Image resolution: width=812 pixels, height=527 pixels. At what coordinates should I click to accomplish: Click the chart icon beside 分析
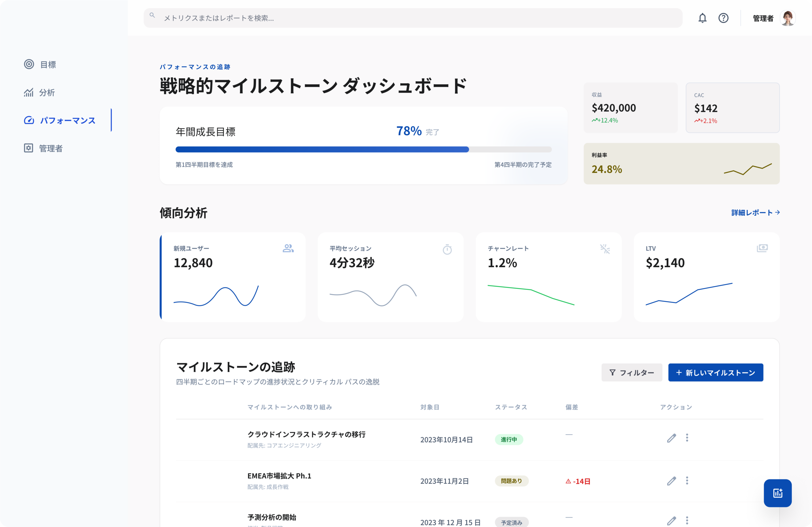click(29, 92)
